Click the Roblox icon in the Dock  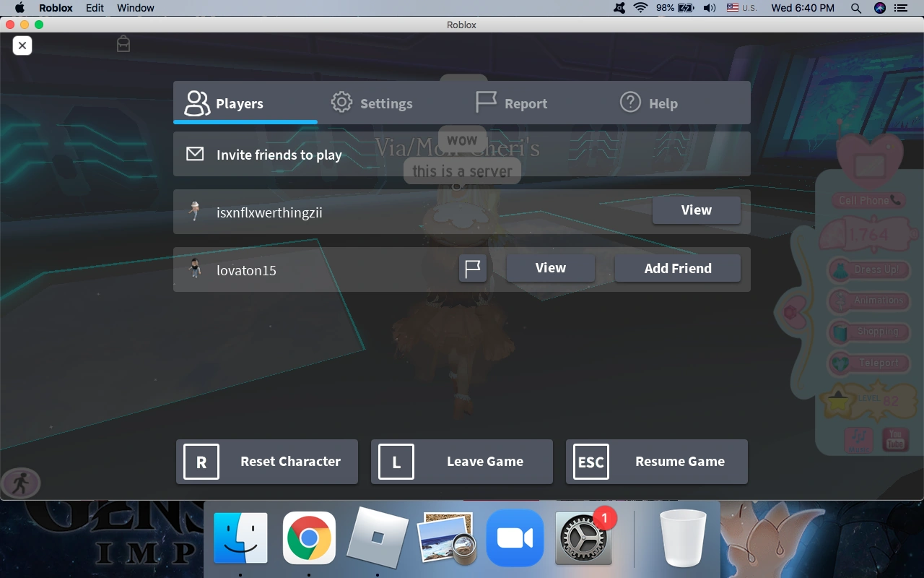(x=378, y=538)
